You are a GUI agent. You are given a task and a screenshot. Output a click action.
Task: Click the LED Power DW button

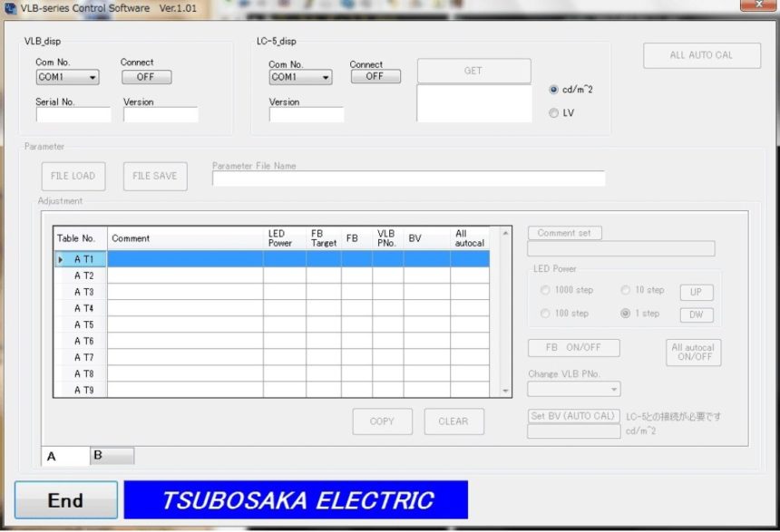pyautogui.click(x=697, y=314)
